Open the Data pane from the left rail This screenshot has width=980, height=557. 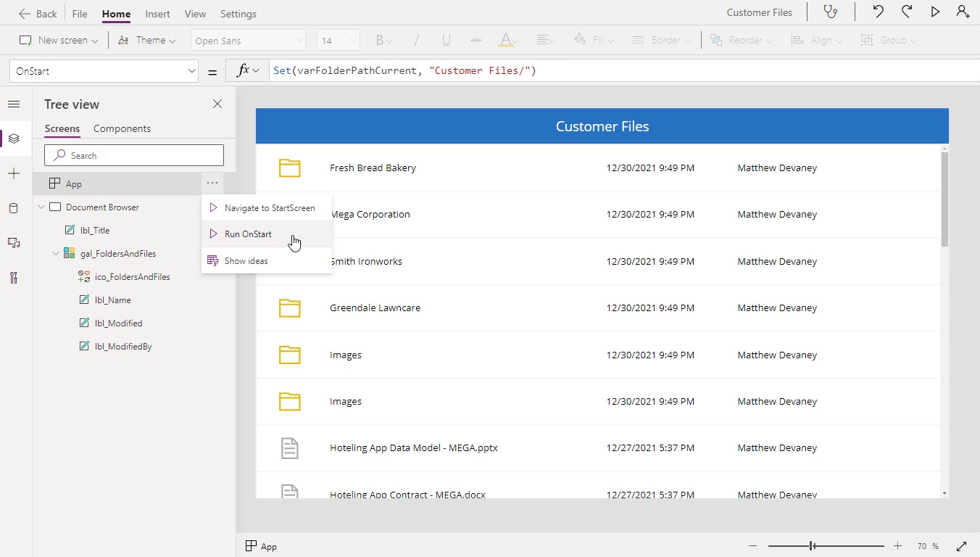[x=14, y=208]
